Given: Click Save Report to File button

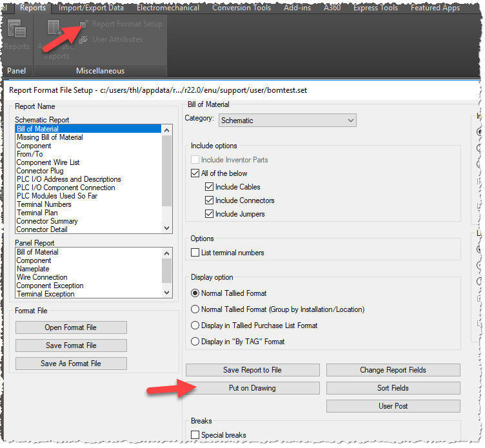Looking at the screenshot, I should [x=252, y=370].
